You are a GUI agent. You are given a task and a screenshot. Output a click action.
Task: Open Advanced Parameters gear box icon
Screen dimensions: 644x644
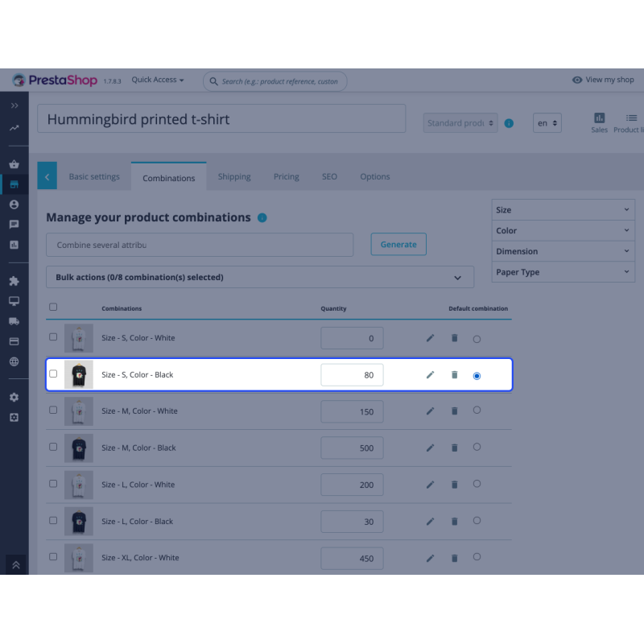coord(14,417)
